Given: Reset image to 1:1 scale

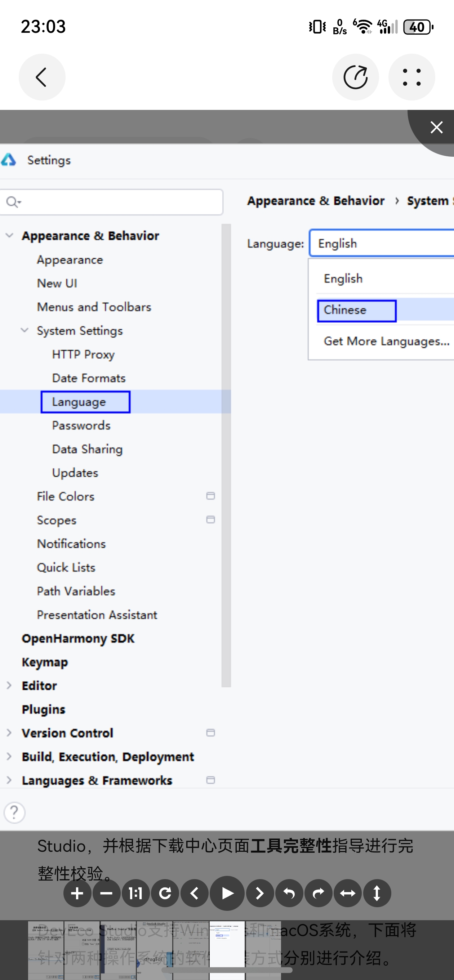Looking at the screenshot, I should (136, 893).
